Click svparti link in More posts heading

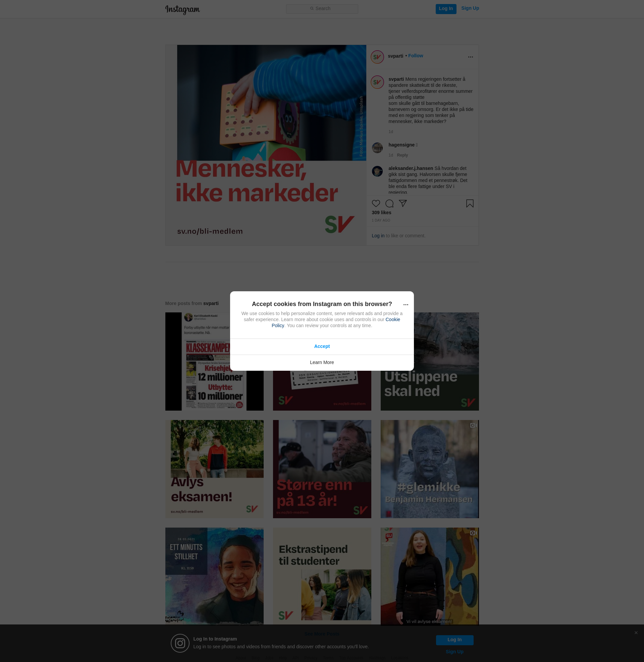211,303
